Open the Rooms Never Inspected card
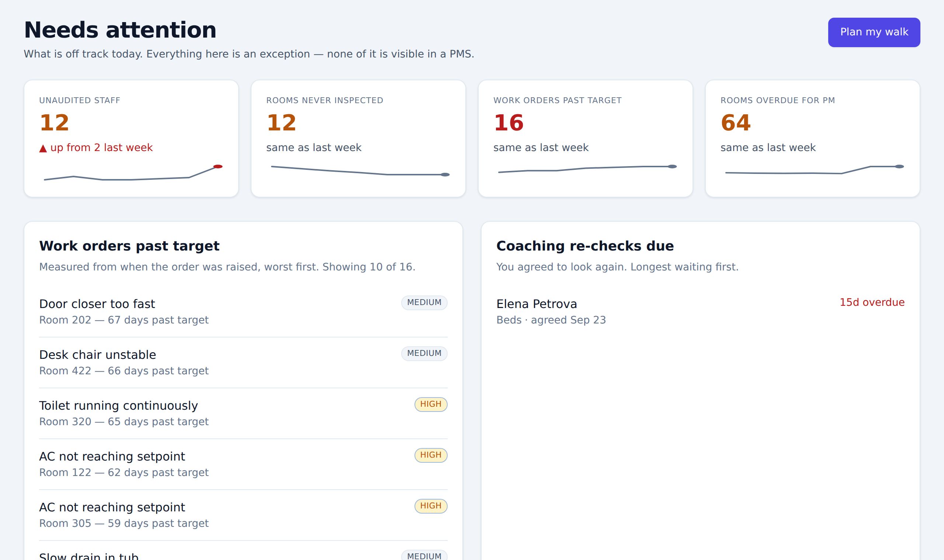This screenshot has width=944, height=560. click(x=358, y=138)
